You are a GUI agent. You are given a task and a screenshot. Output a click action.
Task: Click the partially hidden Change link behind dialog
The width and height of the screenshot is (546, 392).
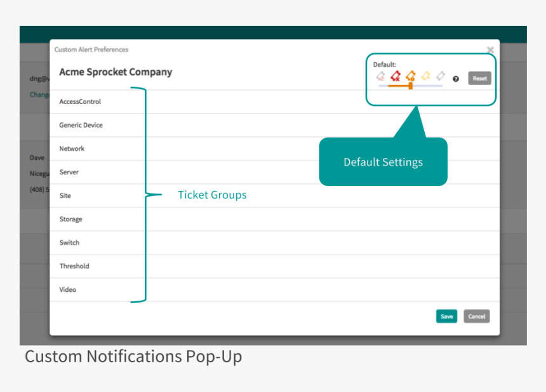39,95
